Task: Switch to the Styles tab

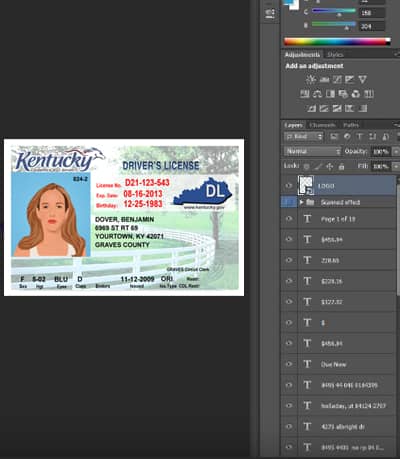Action: [x=335, y=55]
